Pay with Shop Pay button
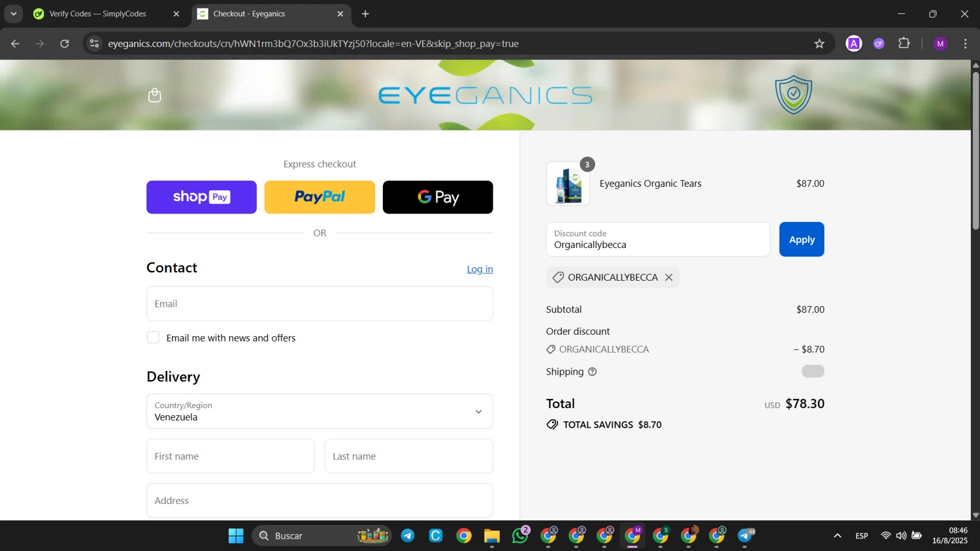Image resolution: width=980 pixels, height=551 pixels. 201,197
